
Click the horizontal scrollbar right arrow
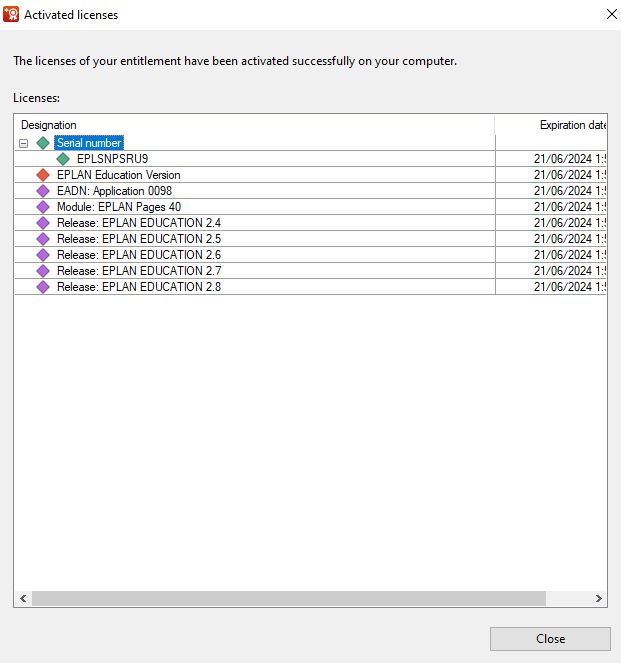tap(599, 598)
